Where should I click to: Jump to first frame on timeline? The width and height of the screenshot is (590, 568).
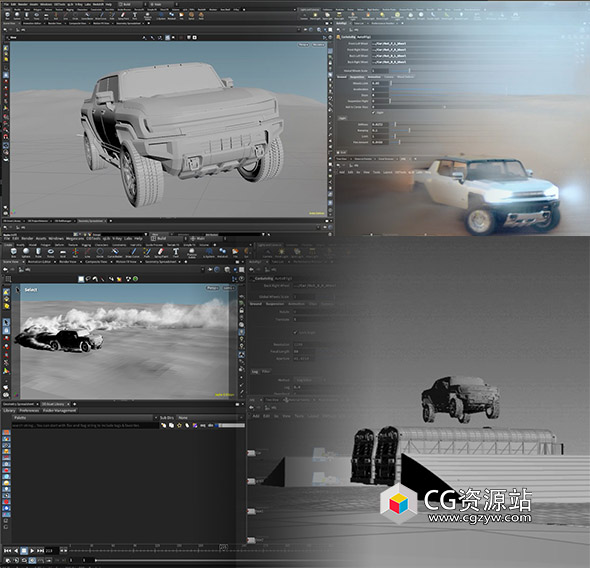[7, 550]
